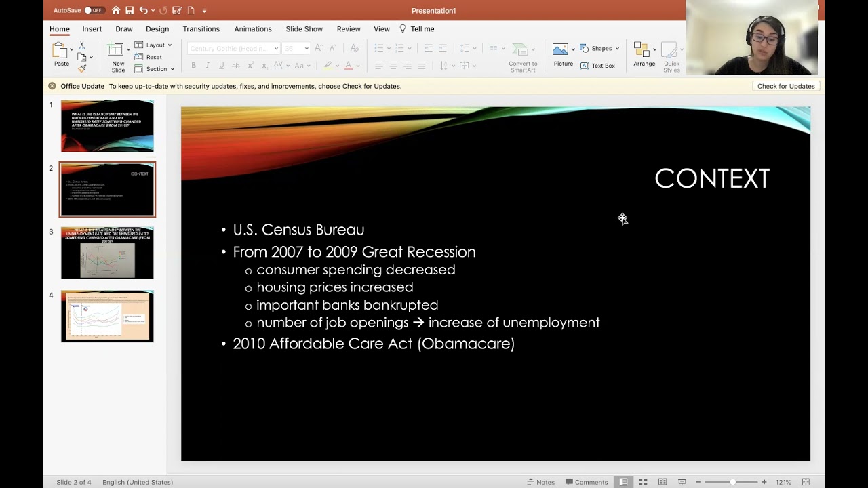The width and height of the screenshot is (868, 488).
Task: Open the Insert tab
Action: click(x=92, y=29)
